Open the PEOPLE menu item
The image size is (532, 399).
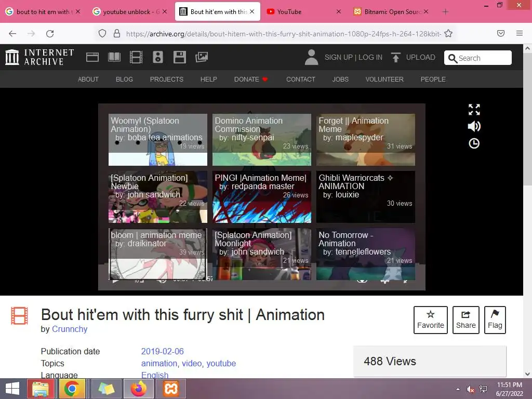pyautogui.click(x=433, y=79)
